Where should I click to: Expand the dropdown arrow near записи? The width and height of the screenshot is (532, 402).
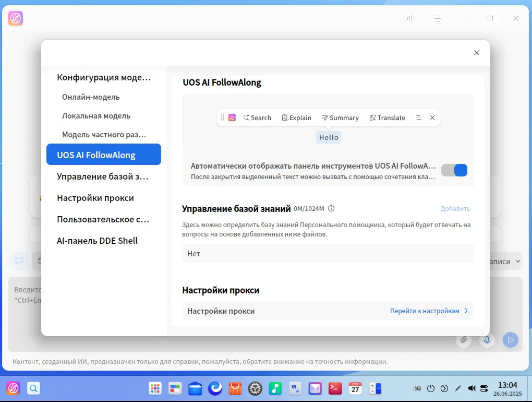click(518, 261)
